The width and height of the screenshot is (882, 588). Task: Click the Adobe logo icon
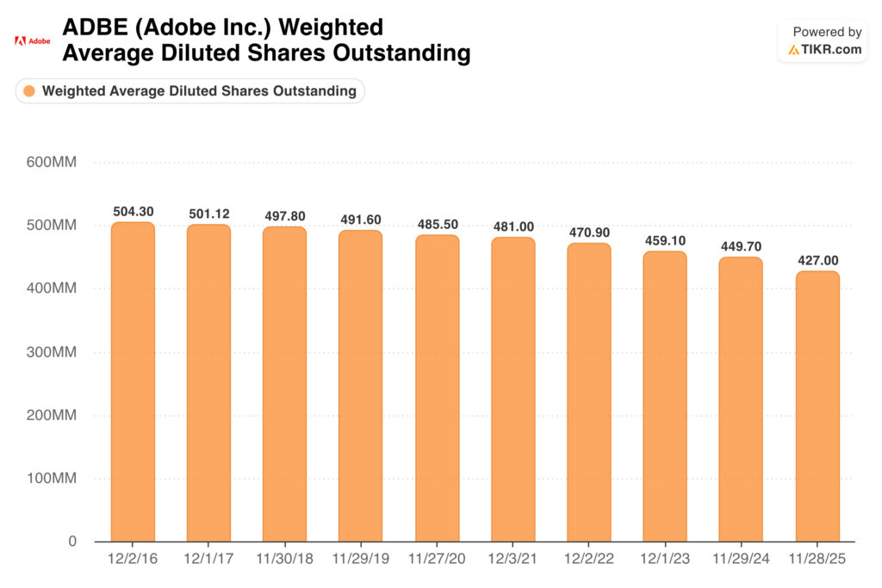(20, 40)
